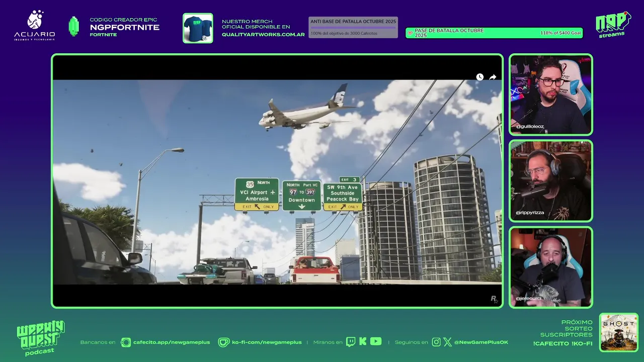Click the 'Downtown' road sign in the video
This screenshot has height=362, width=644.
pyautogui.click(x=301, y=196)
